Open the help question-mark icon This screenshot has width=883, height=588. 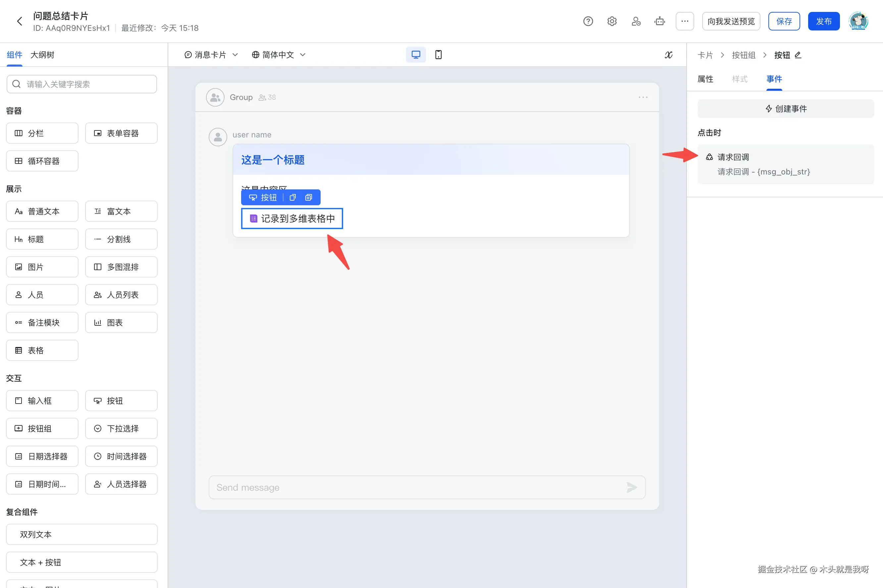588,22
